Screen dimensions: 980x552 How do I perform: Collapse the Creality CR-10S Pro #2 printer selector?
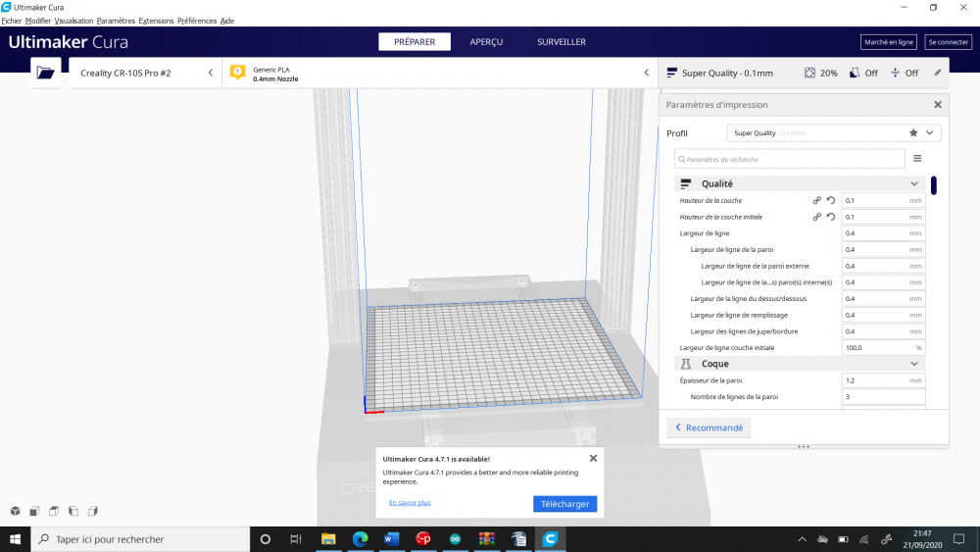[211, 73]
